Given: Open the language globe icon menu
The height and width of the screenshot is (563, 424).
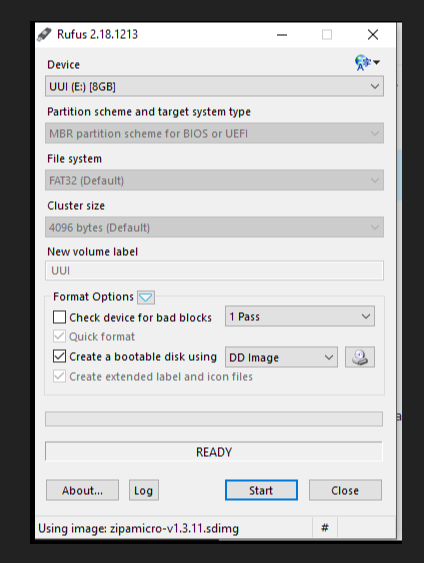Looking at the screenshot, I should tap(367, 63).
